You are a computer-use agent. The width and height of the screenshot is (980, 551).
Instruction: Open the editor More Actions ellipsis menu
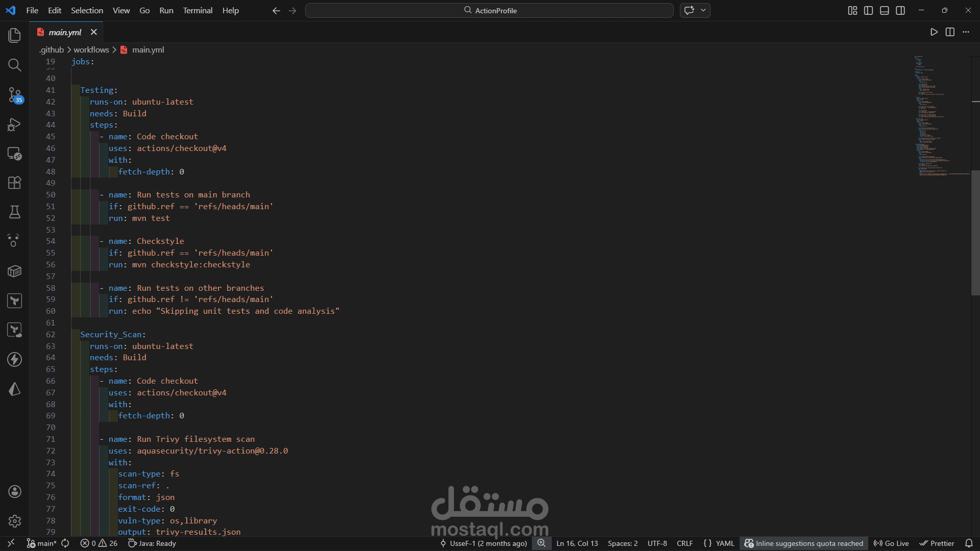tap(966, 32)
